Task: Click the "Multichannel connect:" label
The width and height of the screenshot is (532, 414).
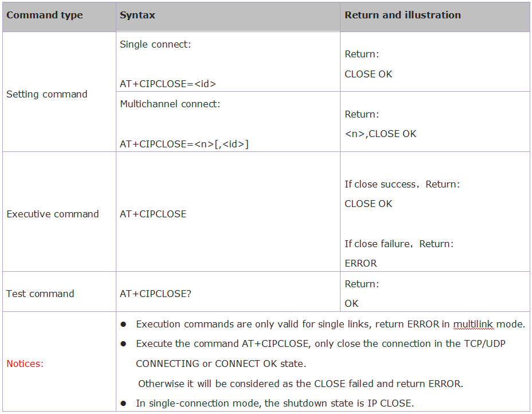Action: pyautogui.click(x=170, y=104)
